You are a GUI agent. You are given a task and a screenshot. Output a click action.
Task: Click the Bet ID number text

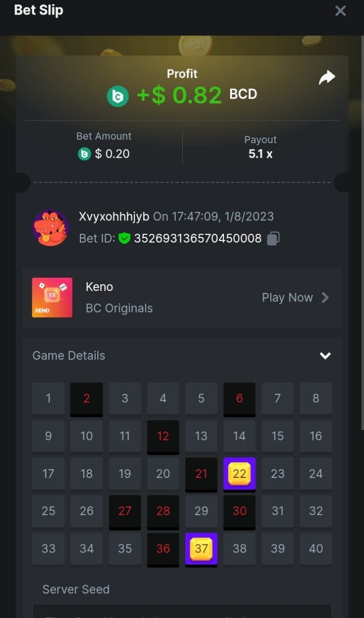[x=198, y=238]
